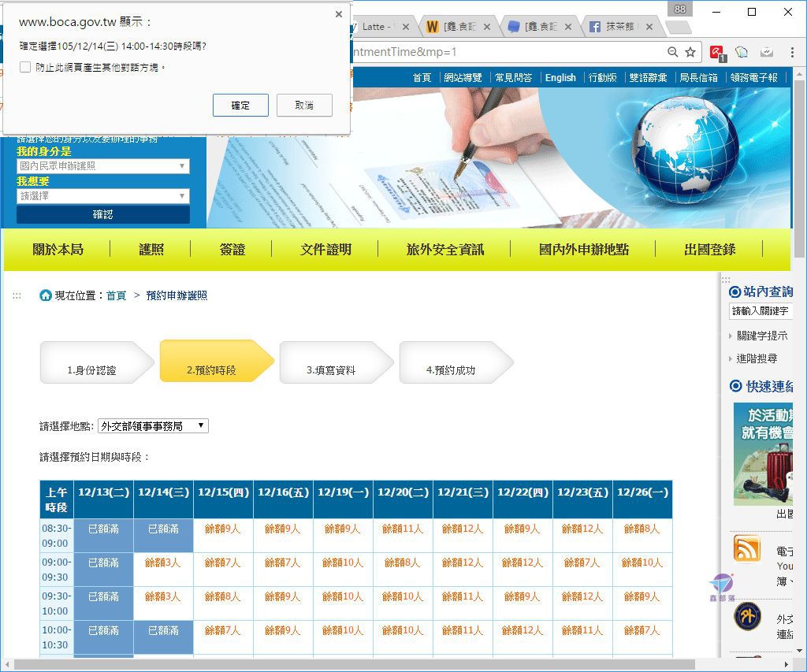Open 文件證明 menu

click(x=325, y=250)
